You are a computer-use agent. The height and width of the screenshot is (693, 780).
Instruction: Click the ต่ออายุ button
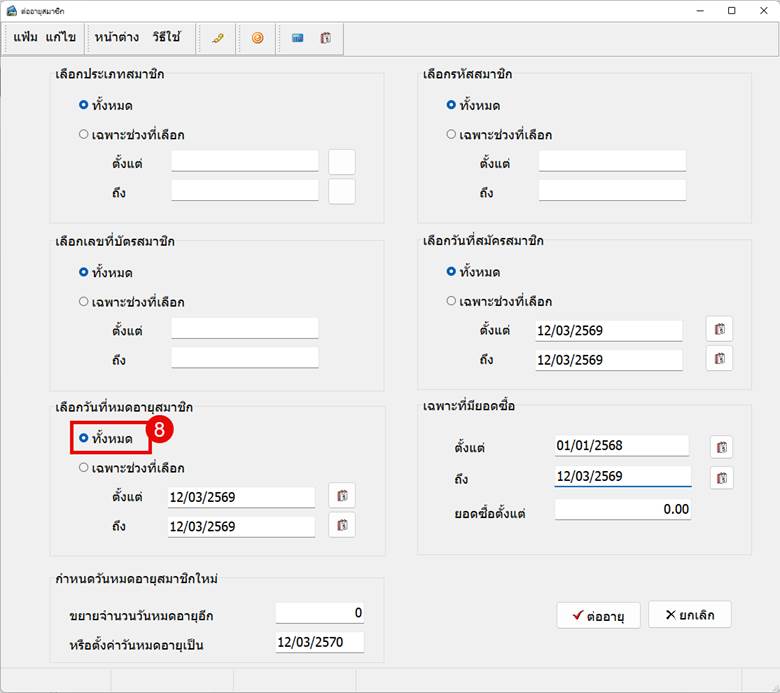click(598, 615)
